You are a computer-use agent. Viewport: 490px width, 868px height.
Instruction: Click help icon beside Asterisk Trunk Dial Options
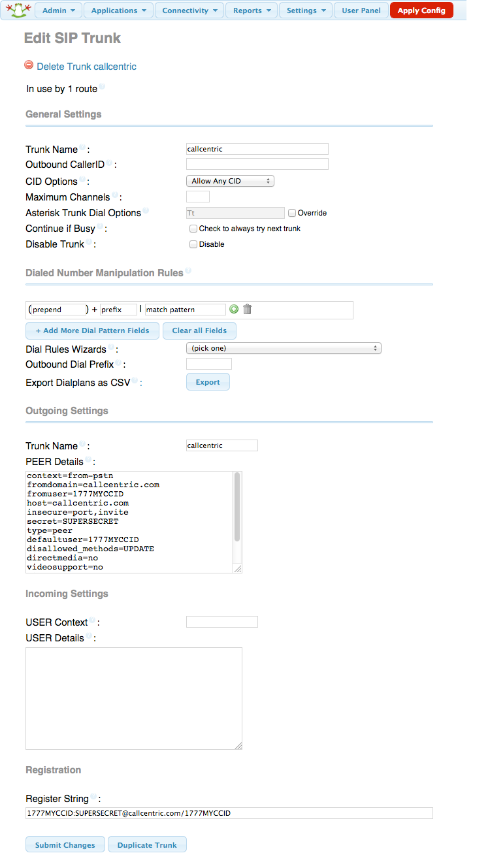tap(146, 211)
